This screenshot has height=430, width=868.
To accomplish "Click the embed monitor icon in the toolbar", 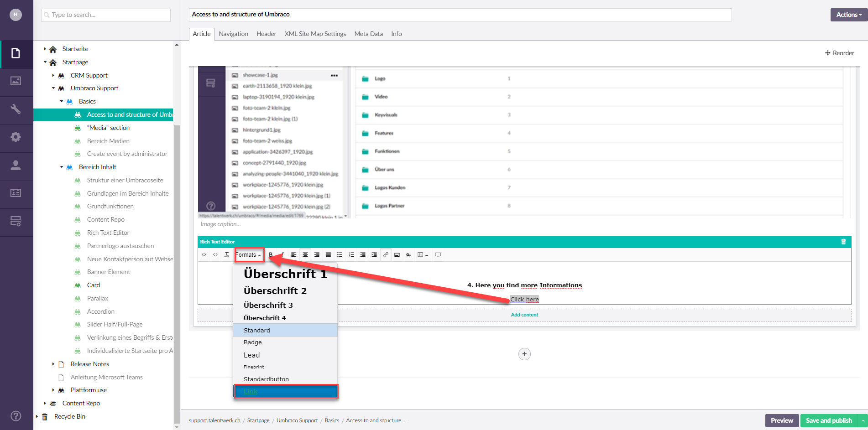I will click(438, 255).
